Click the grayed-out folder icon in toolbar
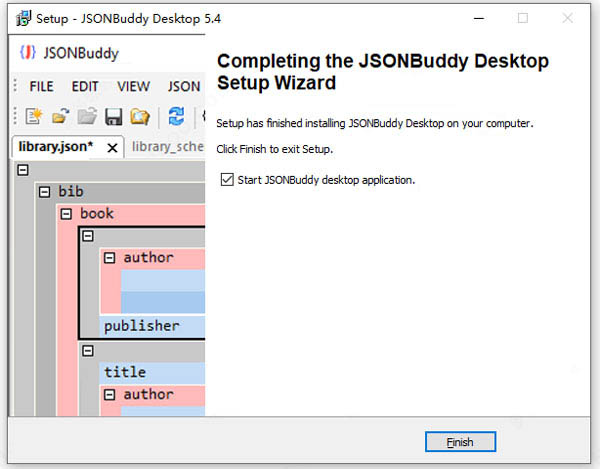The width and height of the screenshot is (600, 469). pyautogui.click(x=86, y=117)
